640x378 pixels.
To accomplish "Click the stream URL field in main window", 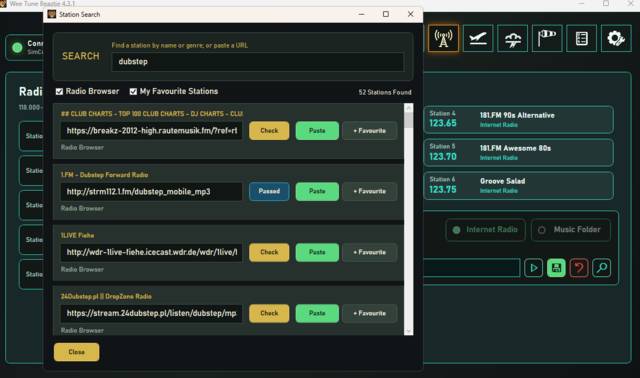I will [x=471, y=268].
